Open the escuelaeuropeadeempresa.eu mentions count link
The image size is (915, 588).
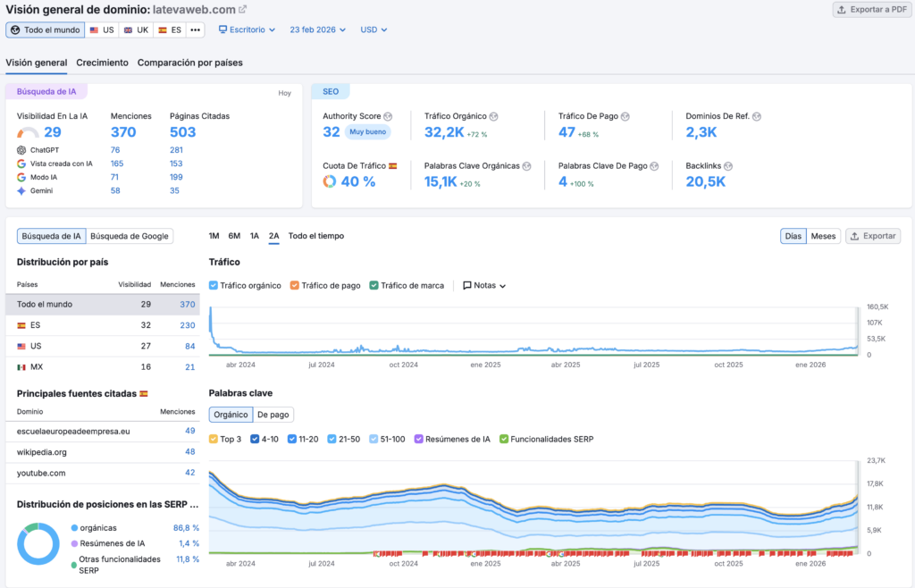[189, 431]
